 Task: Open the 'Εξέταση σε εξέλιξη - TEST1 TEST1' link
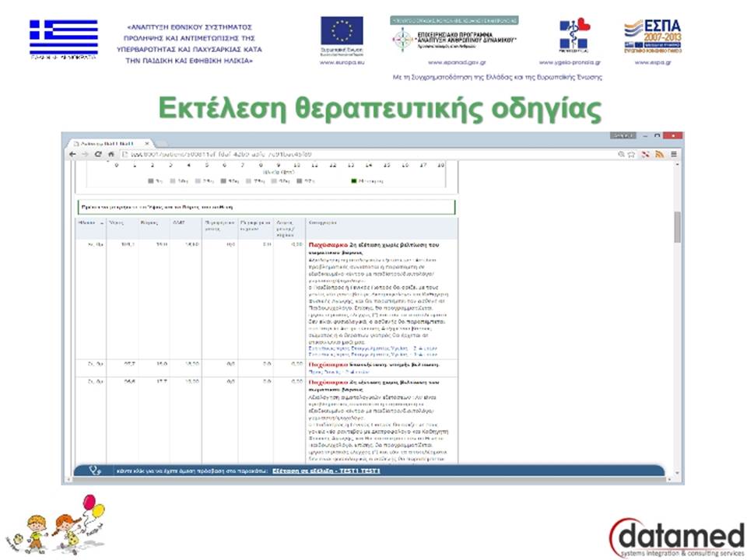click(x=326, y=471)
